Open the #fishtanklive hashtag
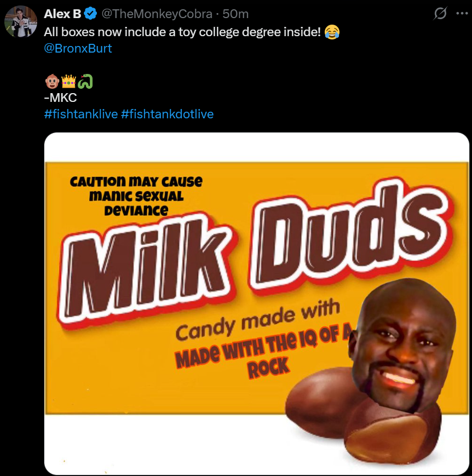 click(x=80, y=114)
